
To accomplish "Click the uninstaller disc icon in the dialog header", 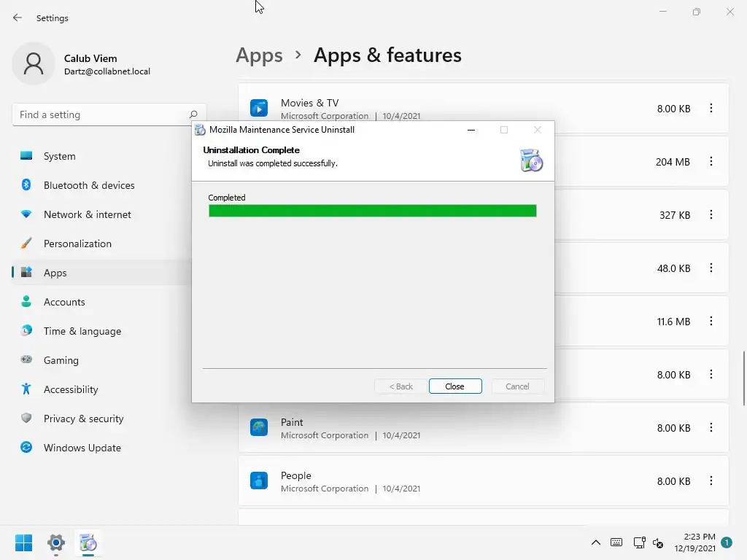I will tap(531, 160).
